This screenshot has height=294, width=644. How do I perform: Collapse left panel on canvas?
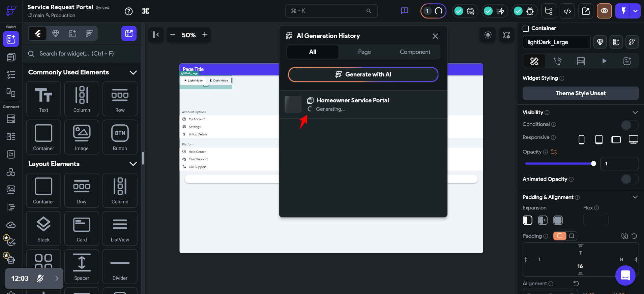pos(156,35)
